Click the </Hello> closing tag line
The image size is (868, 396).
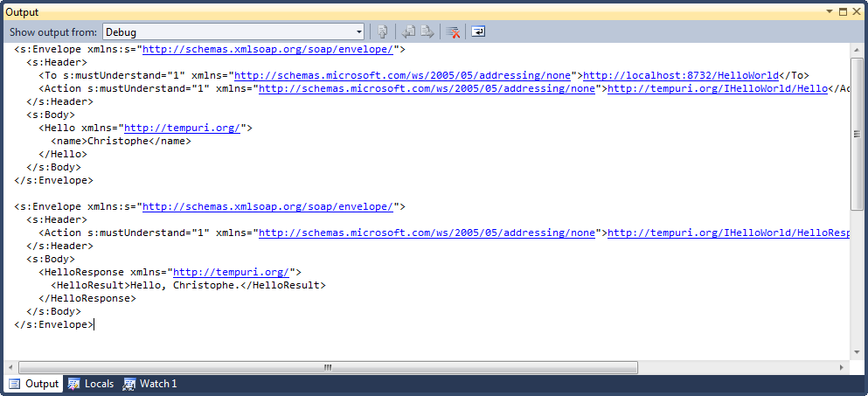click(x=63, y=154)
